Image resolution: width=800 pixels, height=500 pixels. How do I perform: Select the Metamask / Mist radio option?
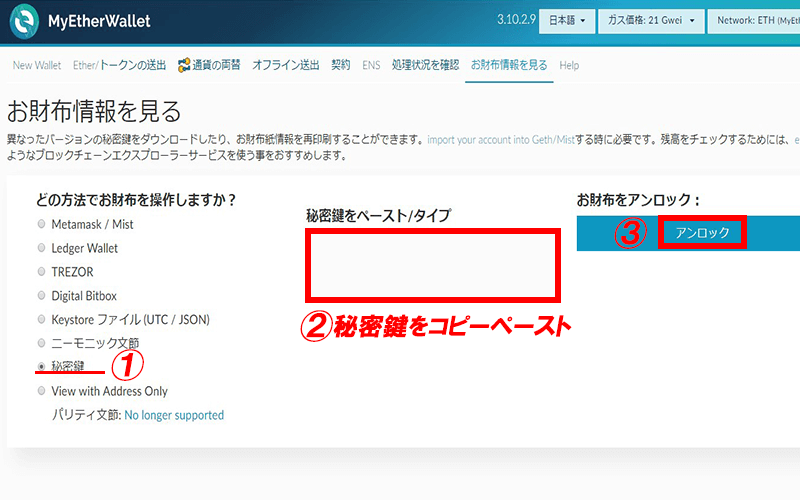[x=41, y=224]
